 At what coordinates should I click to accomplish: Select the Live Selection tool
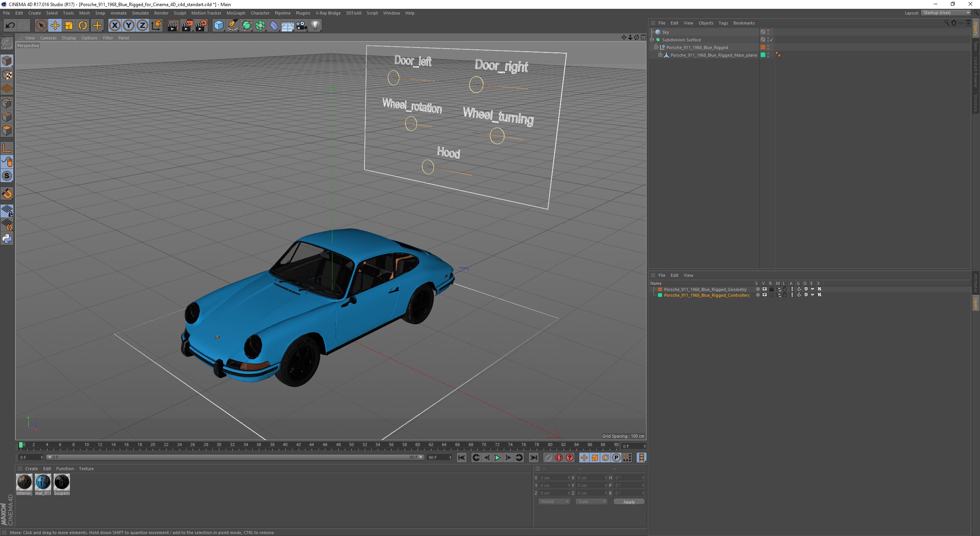tap(41, 26)
